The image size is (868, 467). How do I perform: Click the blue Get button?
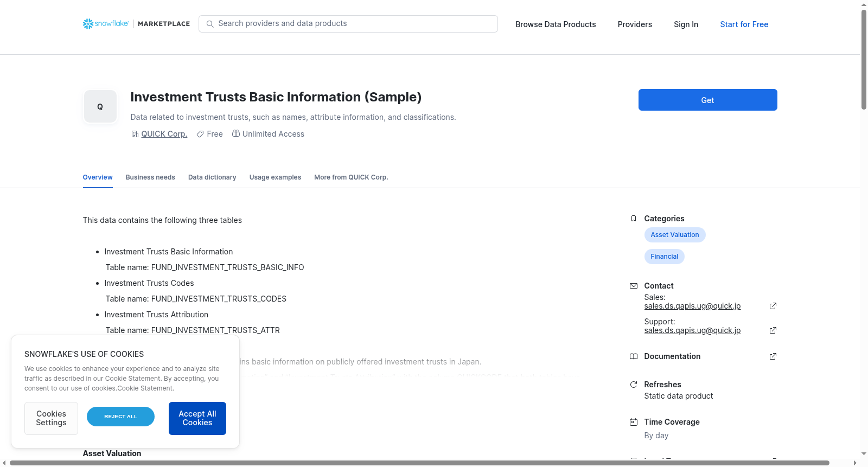(x=707, y=100)
